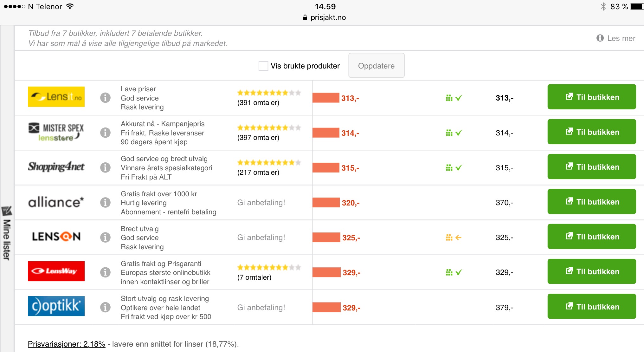Click the LensWay store logo

coord(56,271)
